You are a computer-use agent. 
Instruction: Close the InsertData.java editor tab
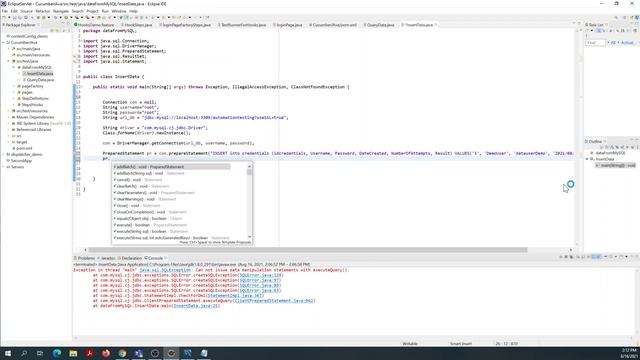(436, 25)
